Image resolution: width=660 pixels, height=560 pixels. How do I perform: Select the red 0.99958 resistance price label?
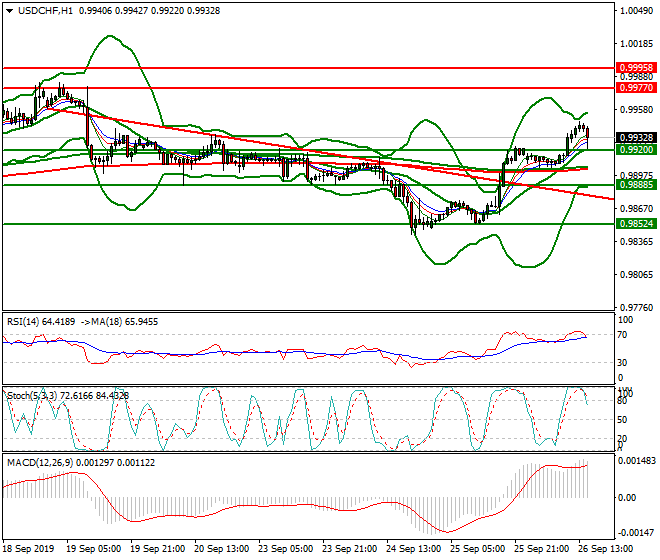[x=636, y=68]
